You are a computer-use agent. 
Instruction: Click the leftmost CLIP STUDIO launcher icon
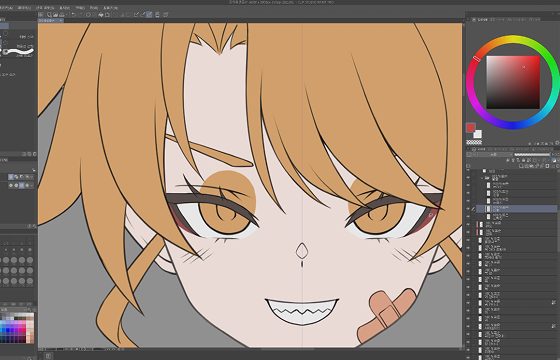click(x=41, y=15)
